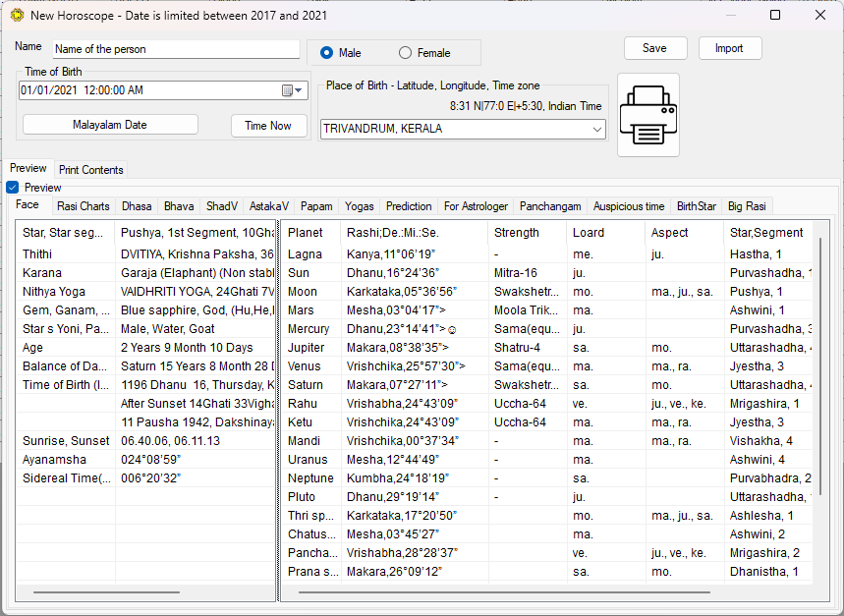Open the Papam tab

pos(316,206)
